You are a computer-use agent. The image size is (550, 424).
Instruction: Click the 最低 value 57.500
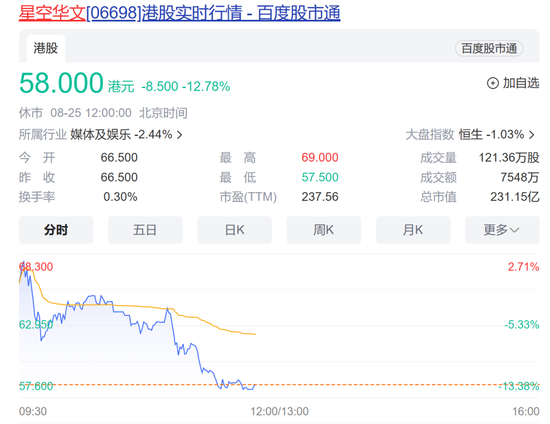coord(320,177)
